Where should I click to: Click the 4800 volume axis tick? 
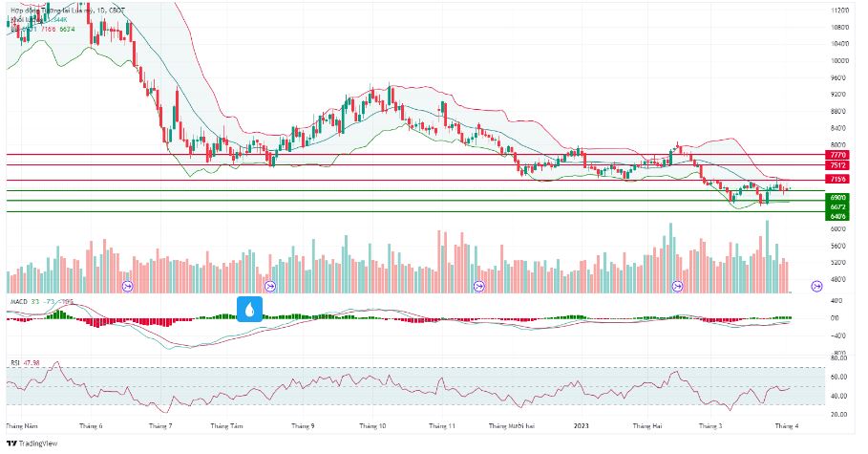click(838, 279)
